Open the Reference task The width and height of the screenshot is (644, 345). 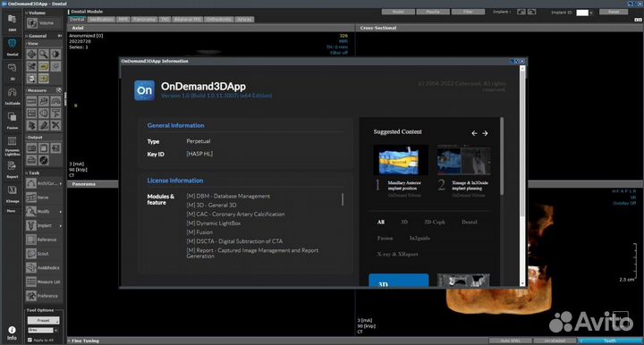click(x=43, y=240)
